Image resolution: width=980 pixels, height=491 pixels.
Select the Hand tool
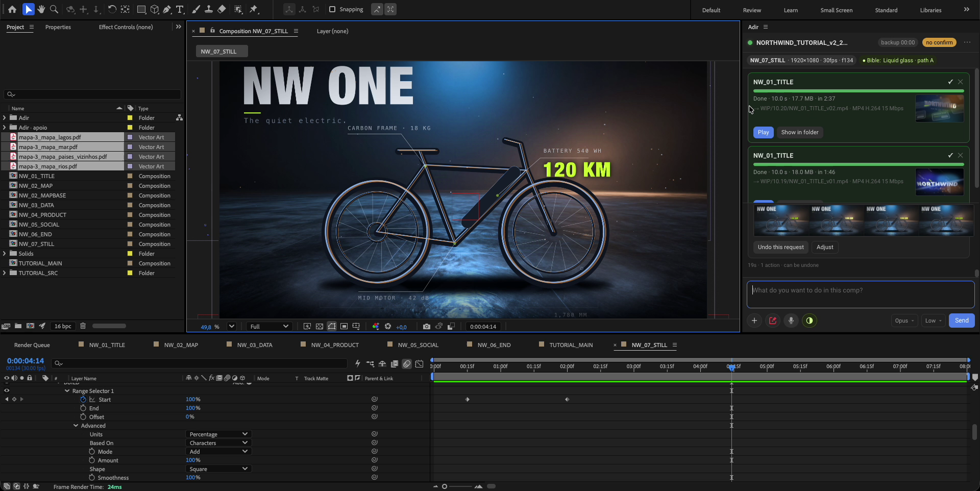(x=41, y=9)
